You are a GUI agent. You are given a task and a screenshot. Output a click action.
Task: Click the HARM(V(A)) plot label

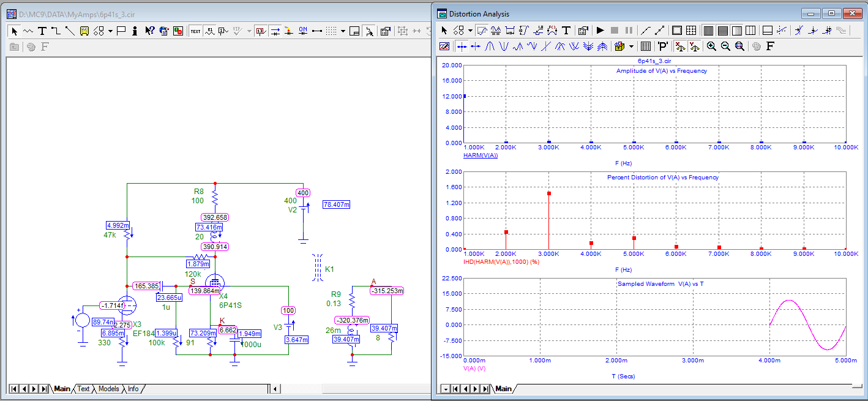[481, 156]
